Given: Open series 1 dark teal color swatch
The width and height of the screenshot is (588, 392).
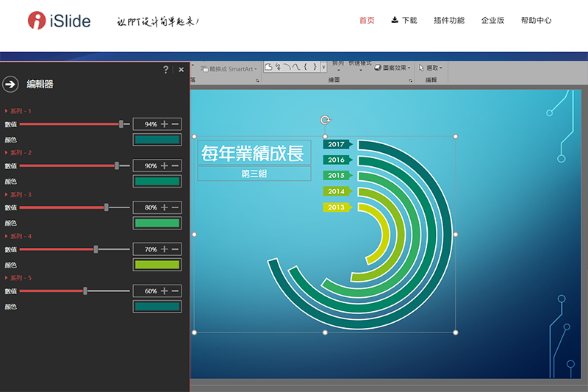Looking at the screenshot, I should 157,140.
